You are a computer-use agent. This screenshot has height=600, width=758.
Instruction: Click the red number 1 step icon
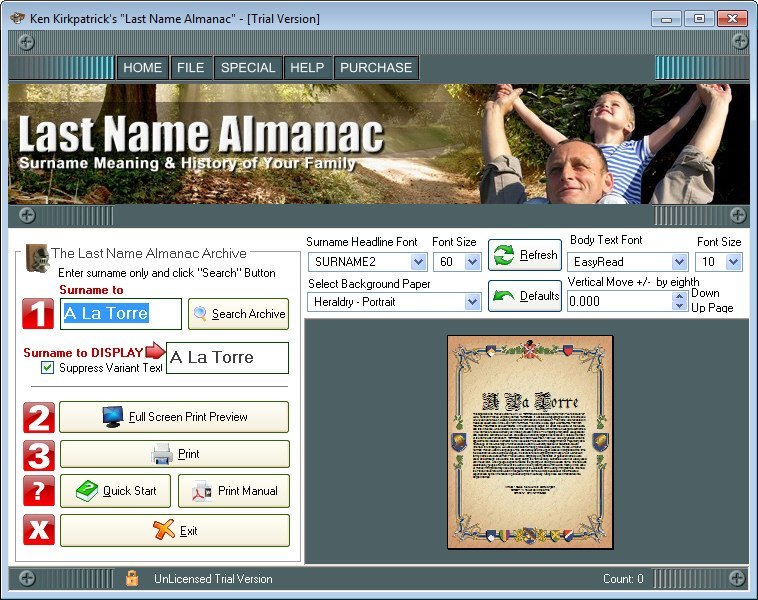point(38,314)
